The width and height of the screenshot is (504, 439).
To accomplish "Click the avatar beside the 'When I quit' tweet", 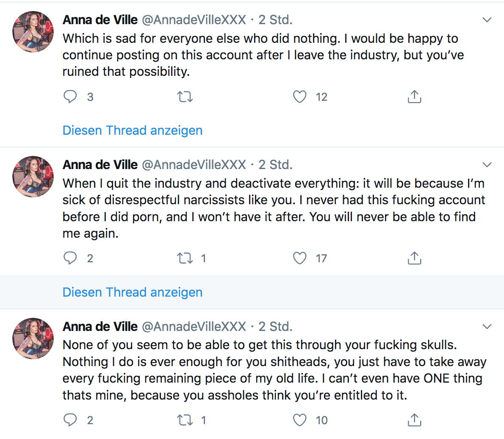I will [x=33, y=177].
